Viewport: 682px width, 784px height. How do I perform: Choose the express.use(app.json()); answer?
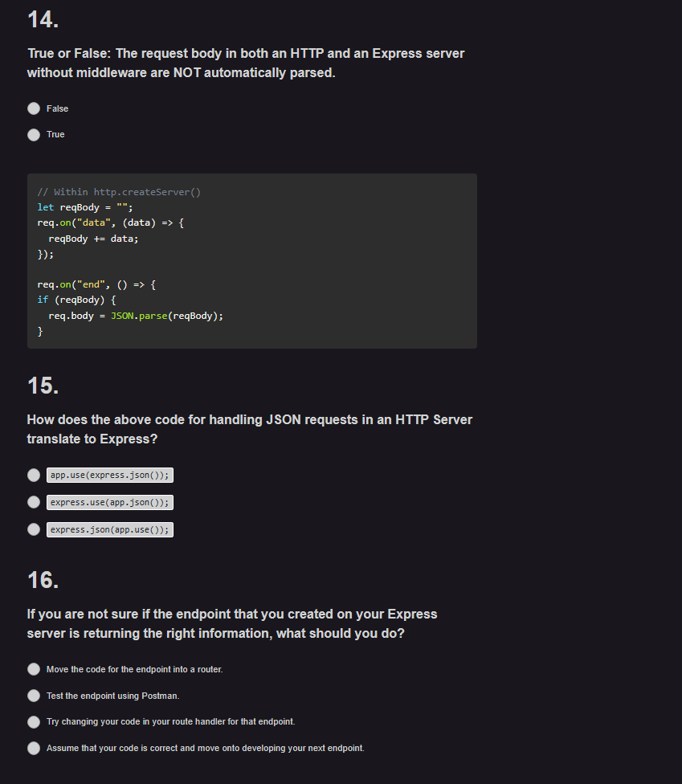click(x=34, y=502)
